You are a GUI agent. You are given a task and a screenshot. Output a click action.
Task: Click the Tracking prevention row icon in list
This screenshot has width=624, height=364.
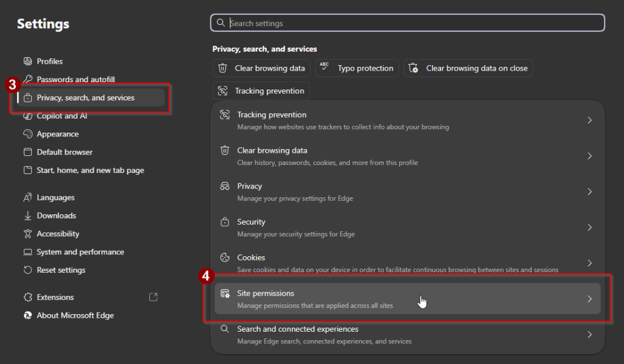[x=225, y=115]
